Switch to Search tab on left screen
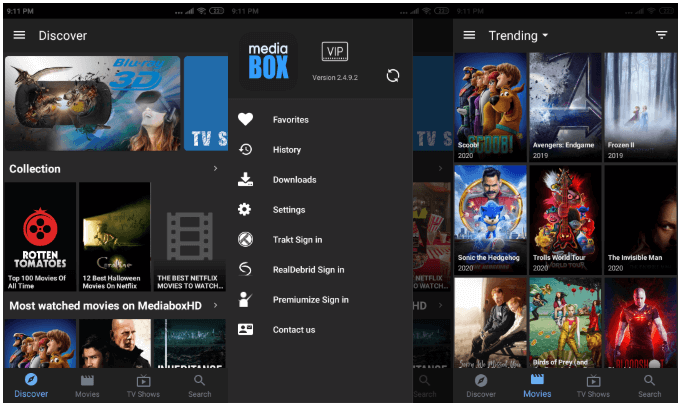The width and height of the screenshot is (684, 409). pyautogui.click(x=200, y=387)
